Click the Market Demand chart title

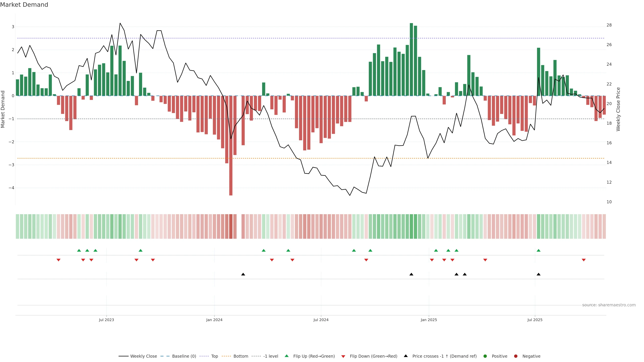pyautogui.click(x=24, y=5)
